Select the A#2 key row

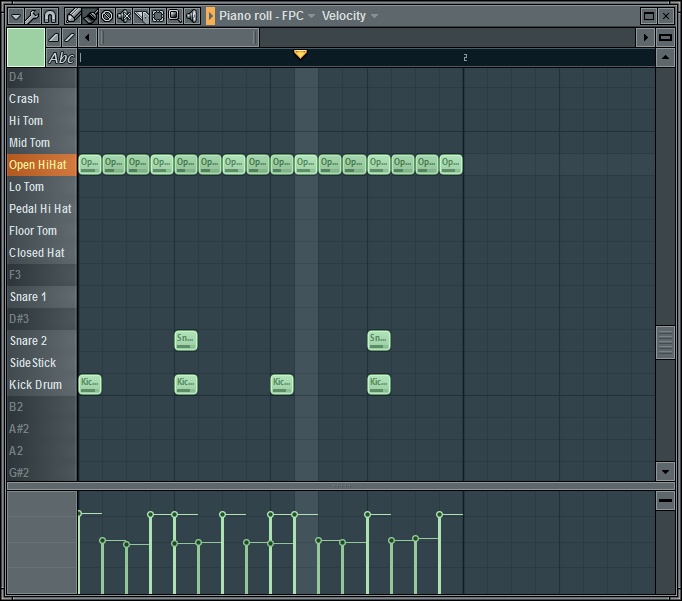42,429
